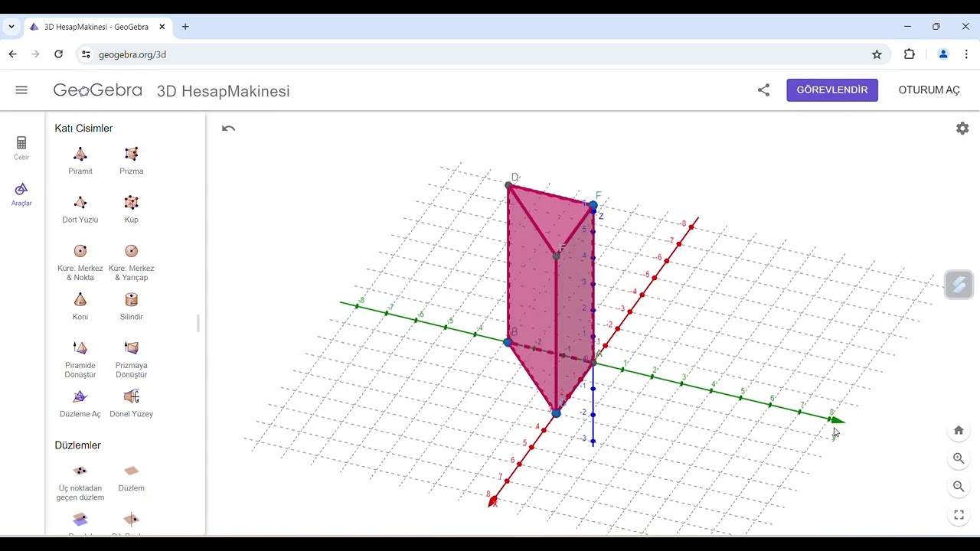Select the Düzlem (plane) tool

132,478
